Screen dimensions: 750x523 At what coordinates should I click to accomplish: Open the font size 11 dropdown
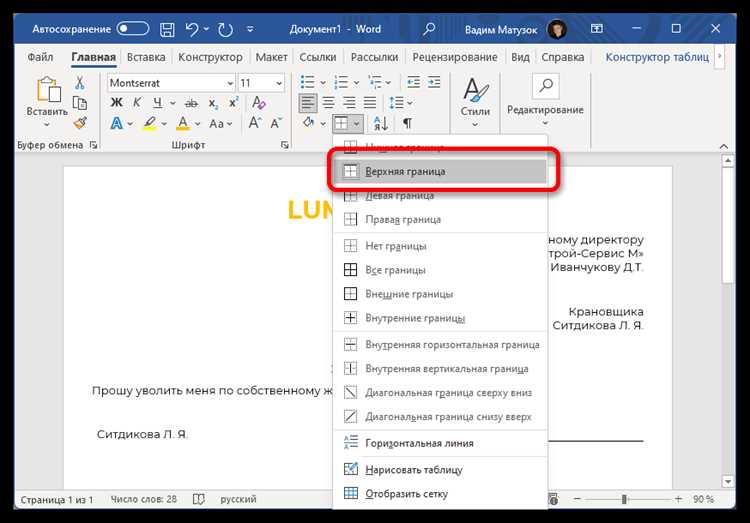click(278, 83)
